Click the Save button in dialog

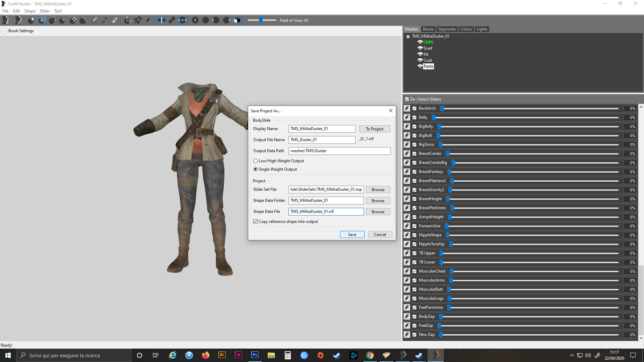pos(352,235)
